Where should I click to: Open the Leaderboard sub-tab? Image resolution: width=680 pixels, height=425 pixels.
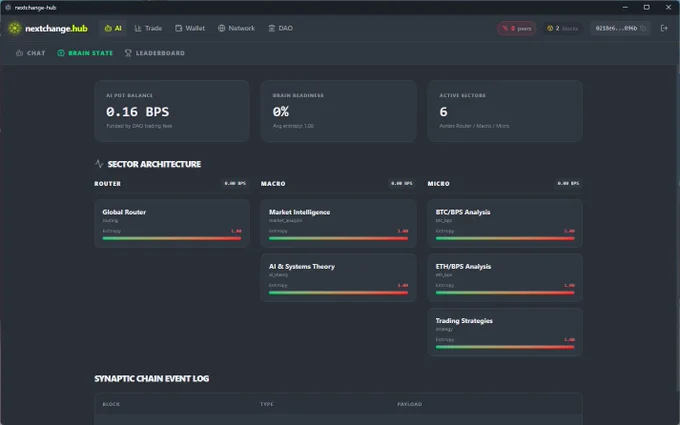click(155, 53)
